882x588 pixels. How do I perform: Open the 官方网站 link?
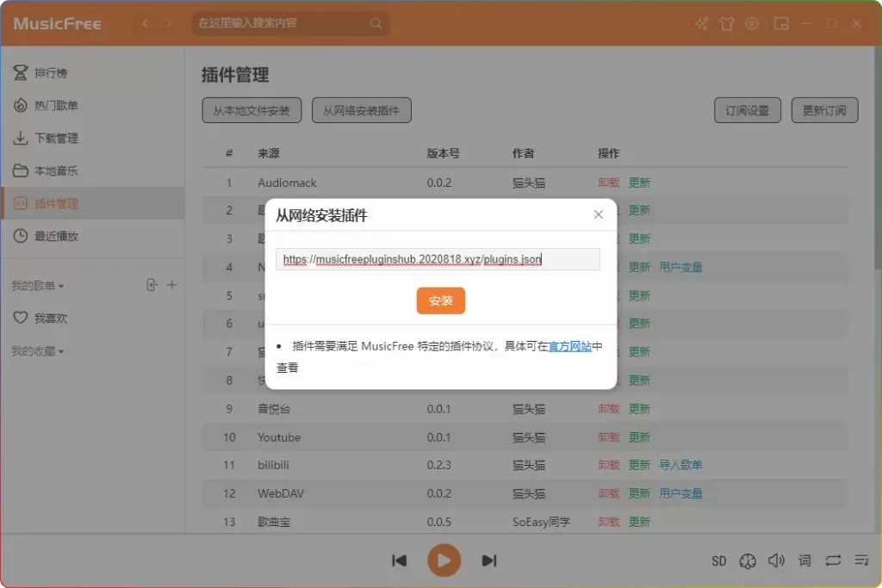570,346
